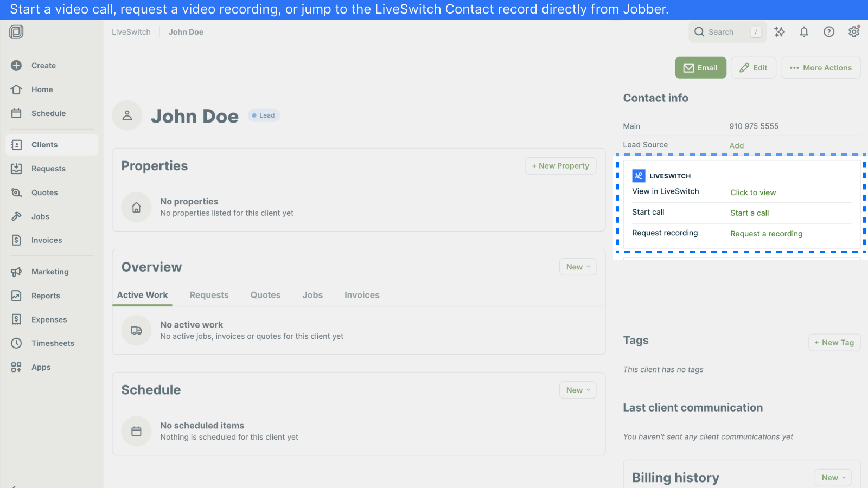Viewport: 868px width, 488px height.
Task: Open Timesheets label in sidebar
Action: click(53, 343)
